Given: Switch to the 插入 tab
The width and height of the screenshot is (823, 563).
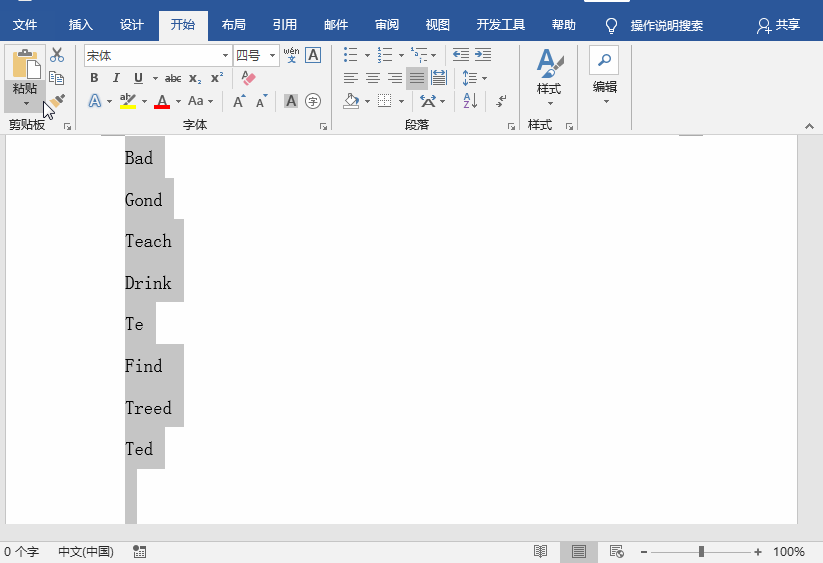Looking at the screenshot, I should pyautogui.click(x=81, y=25).
